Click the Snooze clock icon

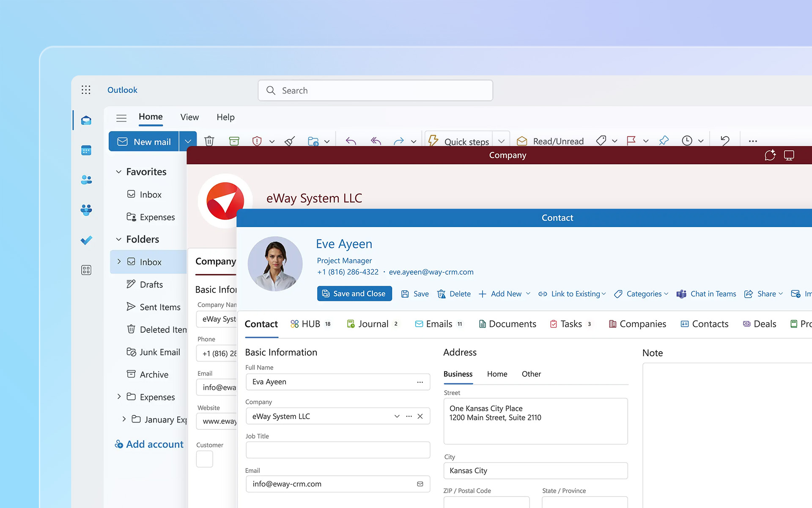coord(687,141)
